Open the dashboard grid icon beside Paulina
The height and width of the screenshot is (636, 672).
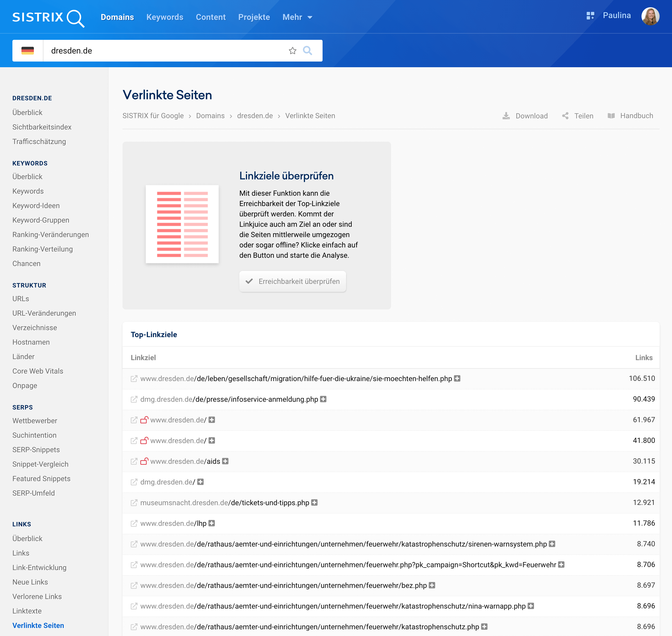coord(590,16)
